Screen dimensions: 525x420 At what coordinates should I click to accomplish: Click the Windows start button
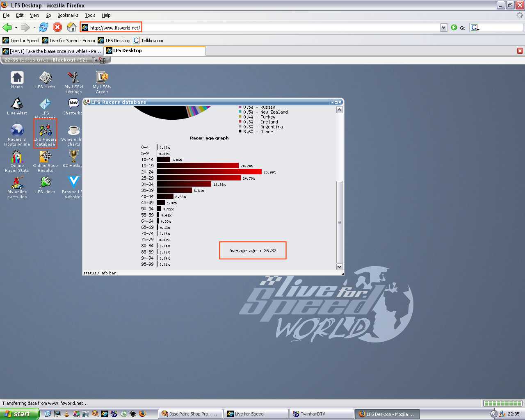19,414
